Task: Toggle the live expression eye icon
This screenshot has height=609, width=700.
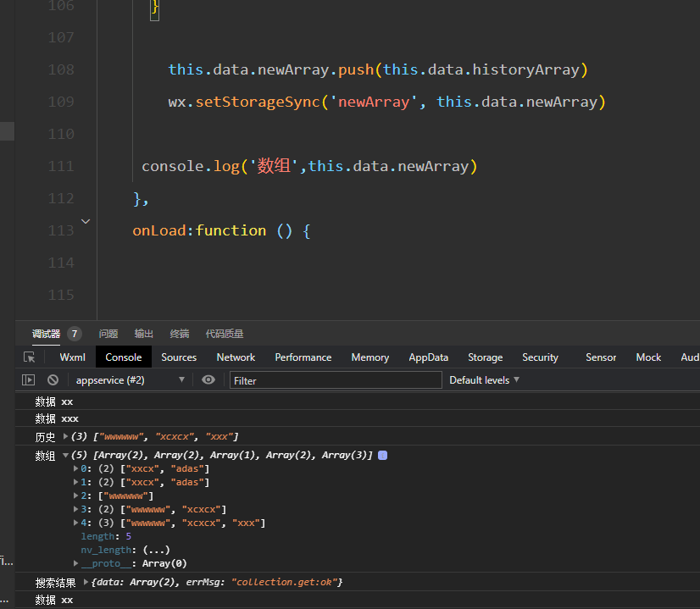Action: pyautogui.click(x=208, y=379)
